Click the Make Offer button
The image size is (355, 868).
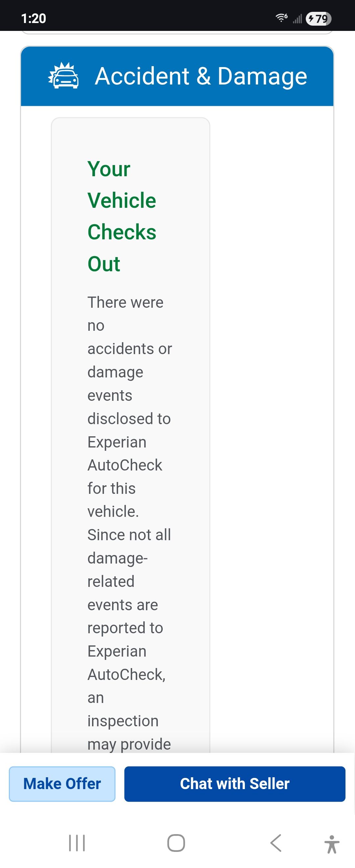pos(62,784)
